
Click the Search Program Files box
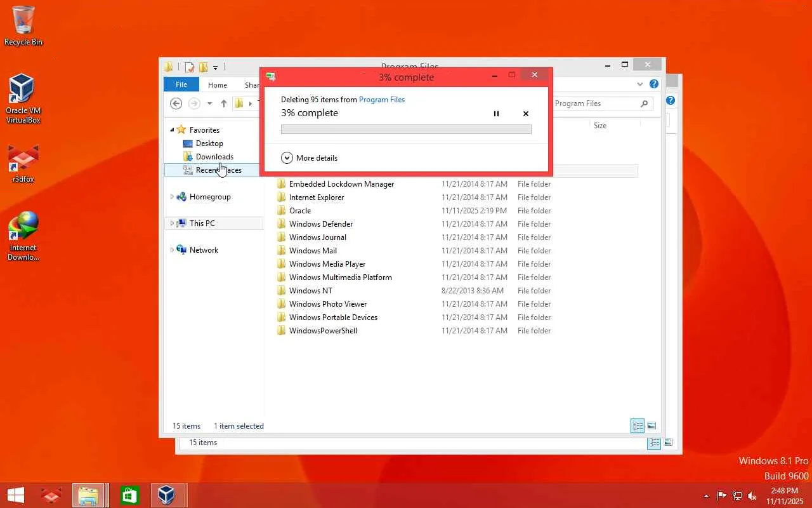[602, 104]
